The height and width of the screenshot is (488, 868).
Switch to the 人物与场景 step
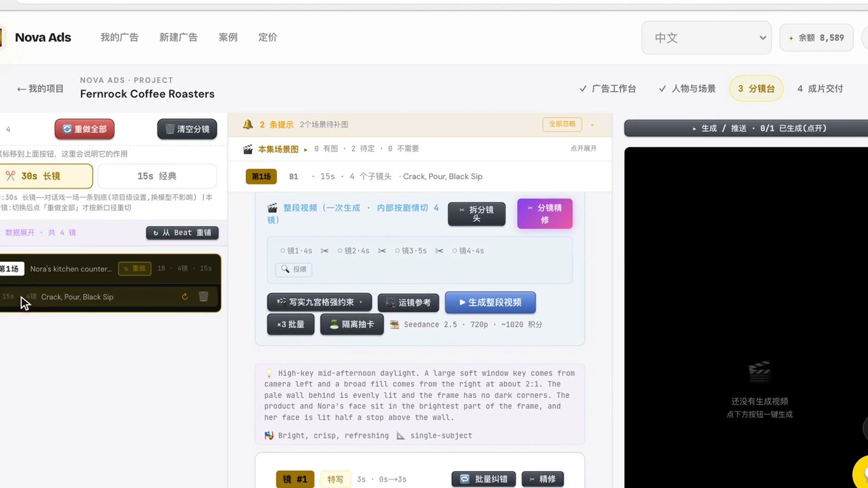(687, 88)
